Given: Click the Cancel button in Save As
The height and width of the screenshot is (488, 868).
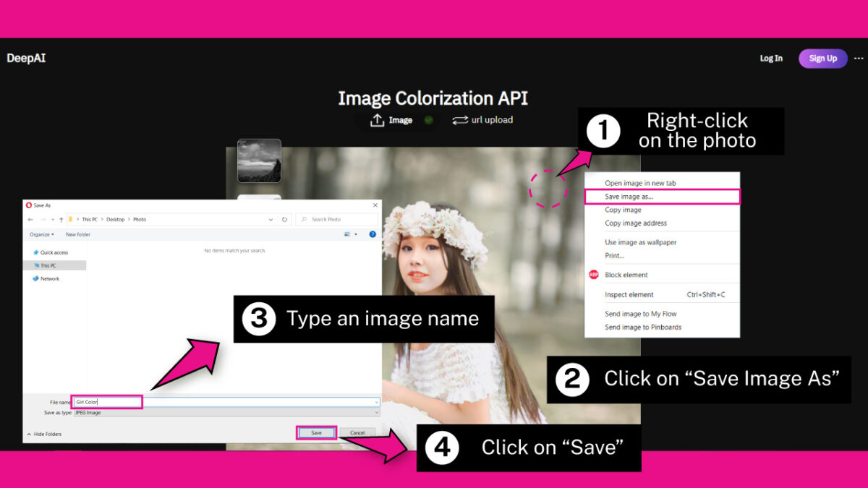Looking at the screenshot, I should tap(357, 432).
